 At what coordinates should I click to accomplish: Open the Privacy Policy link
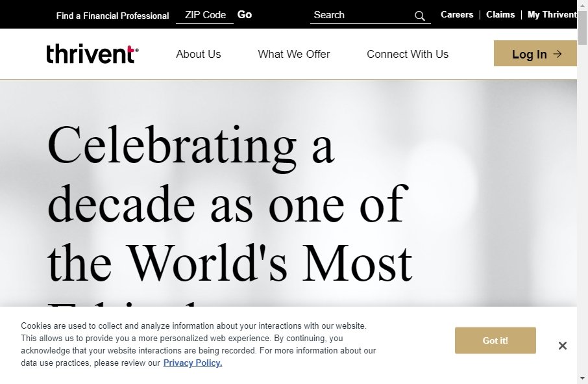click(193, 363)
